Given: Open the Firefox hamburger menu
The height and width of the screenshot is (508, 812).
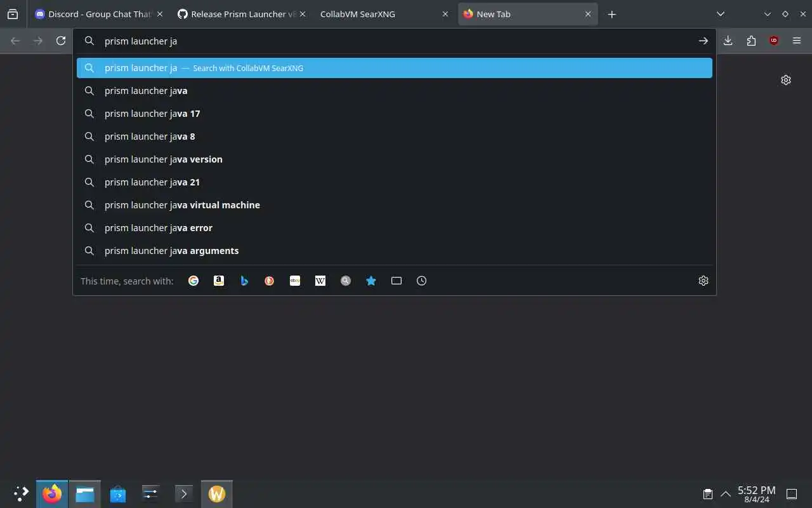Looking at the screenshot, I should (797, 41).
